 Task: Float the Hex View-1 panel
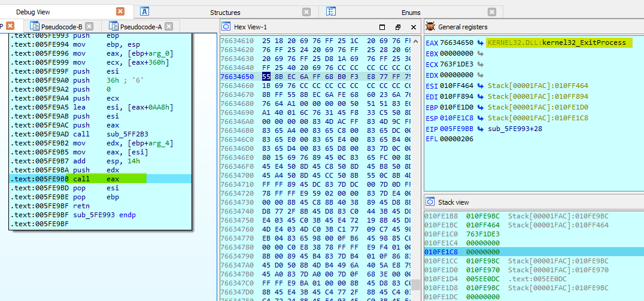397,27
